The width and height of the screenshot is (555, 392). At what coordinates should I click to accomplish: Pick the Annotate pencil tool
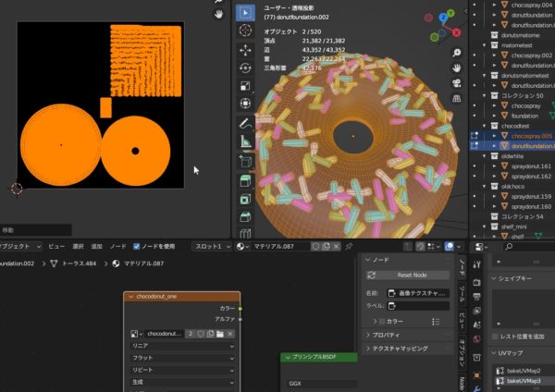pyautogui.click(x=245, y=123)
